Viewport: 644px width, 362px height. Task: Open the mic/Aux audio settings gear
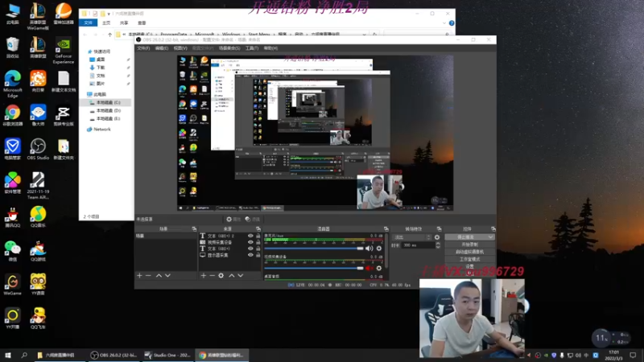378,249
